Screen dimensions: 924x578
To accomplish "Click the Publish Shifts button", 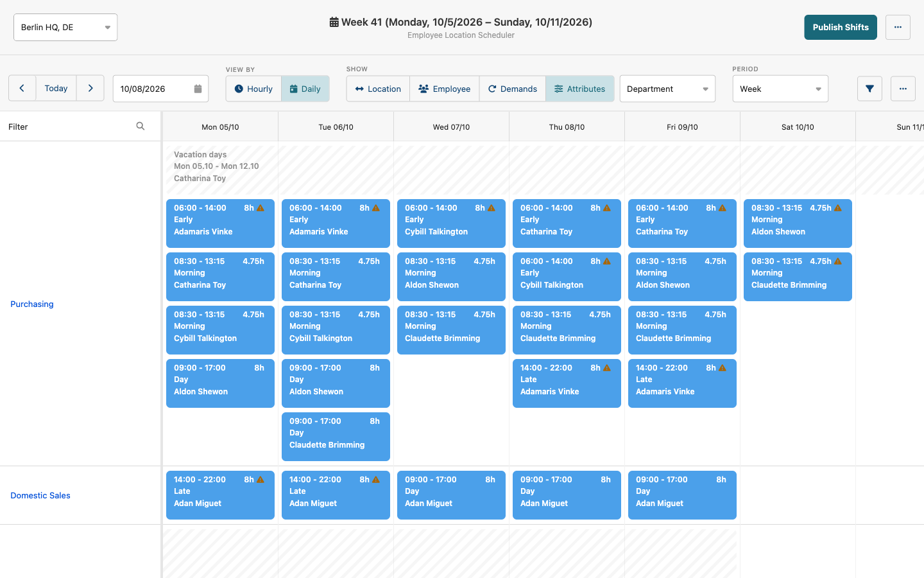I will [x=841, y=27].
